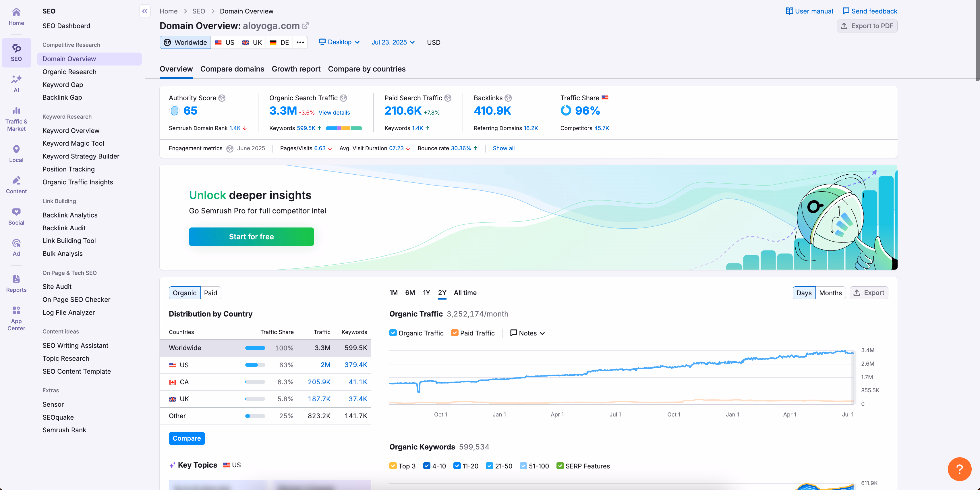Toggle the 51-100 keywords checkbox
980x490 pixels.
(523, 466)
